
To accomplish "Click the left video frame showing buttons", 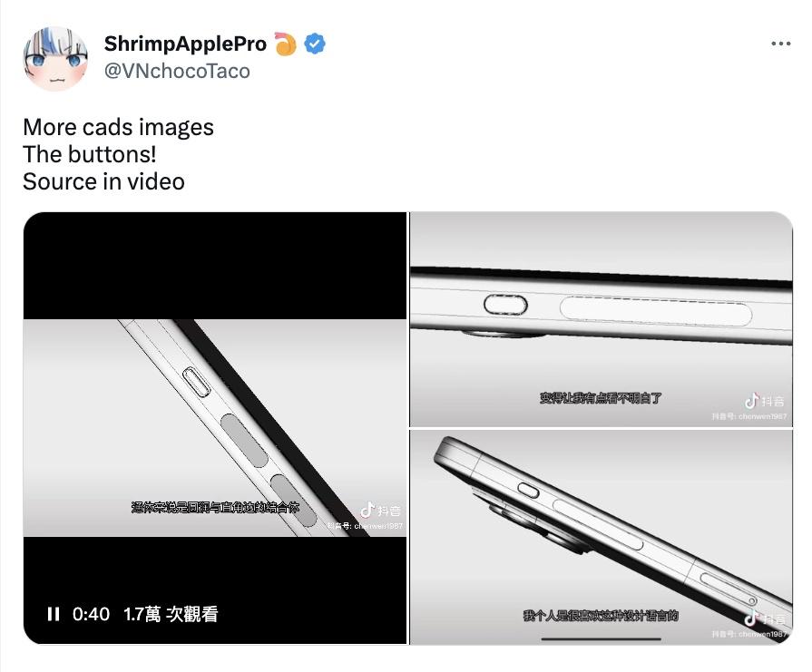I will click(215, 428).
